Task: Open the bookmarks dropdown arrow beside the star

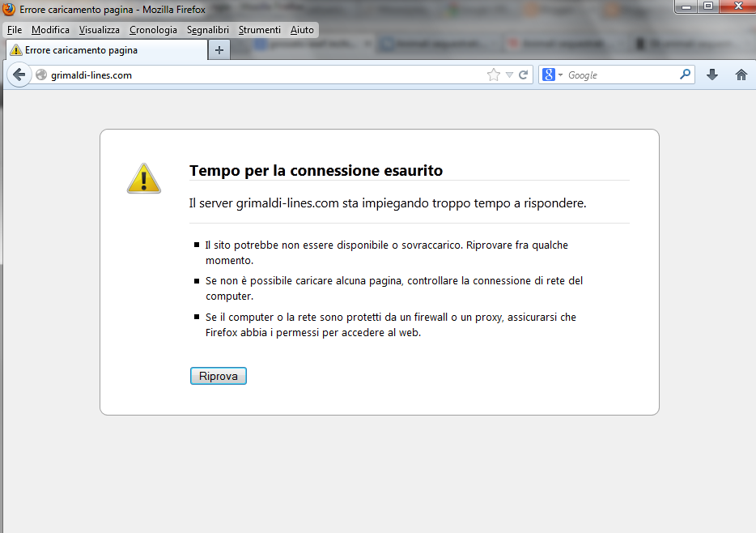Action: point(509,75)
